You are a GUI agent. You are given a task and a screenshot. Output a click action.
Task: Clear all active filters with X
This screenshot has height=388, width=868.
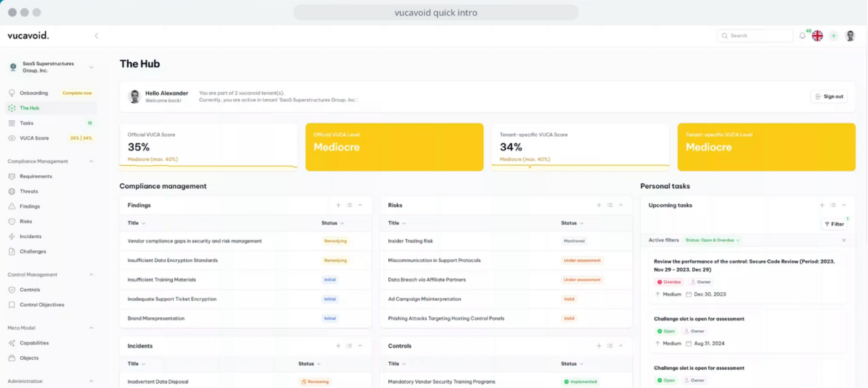click(843, 240)
